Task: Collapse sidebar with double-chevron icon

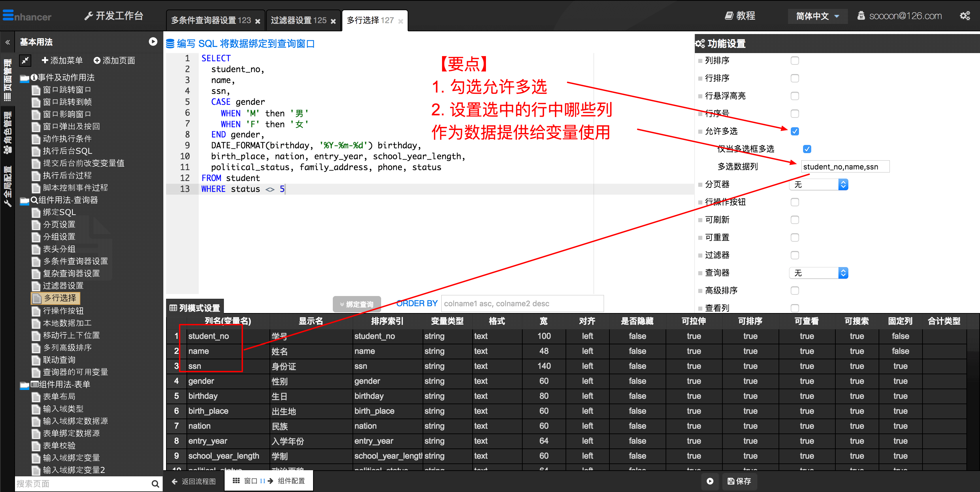Action: pos(7,42)
